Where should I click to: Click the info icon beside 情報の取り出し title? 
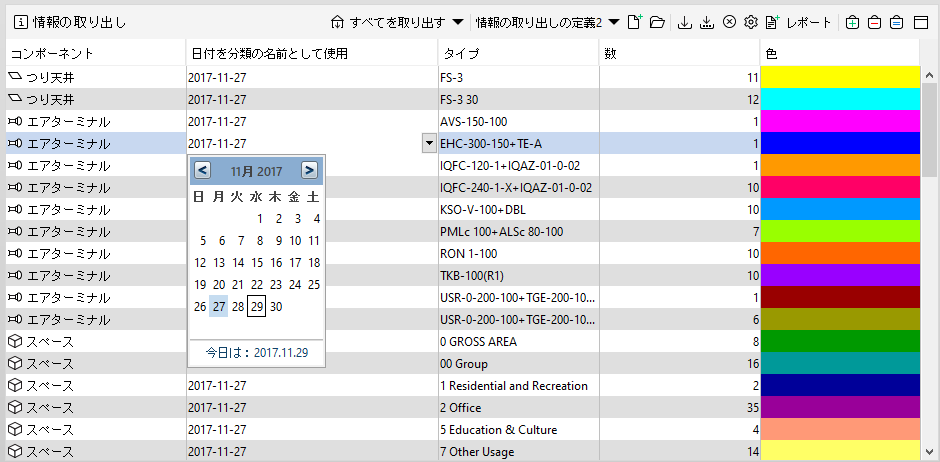(20, 23)
